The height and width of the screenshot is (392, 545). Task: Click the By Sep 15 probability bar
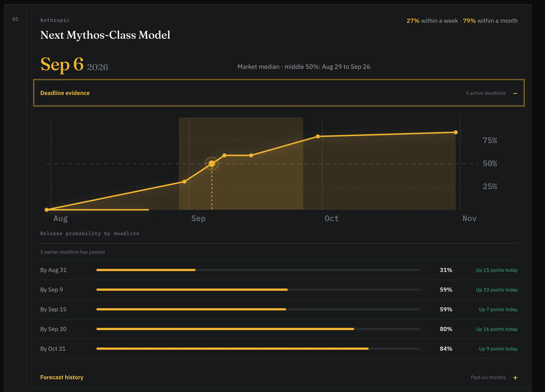[x=258, y=309]
